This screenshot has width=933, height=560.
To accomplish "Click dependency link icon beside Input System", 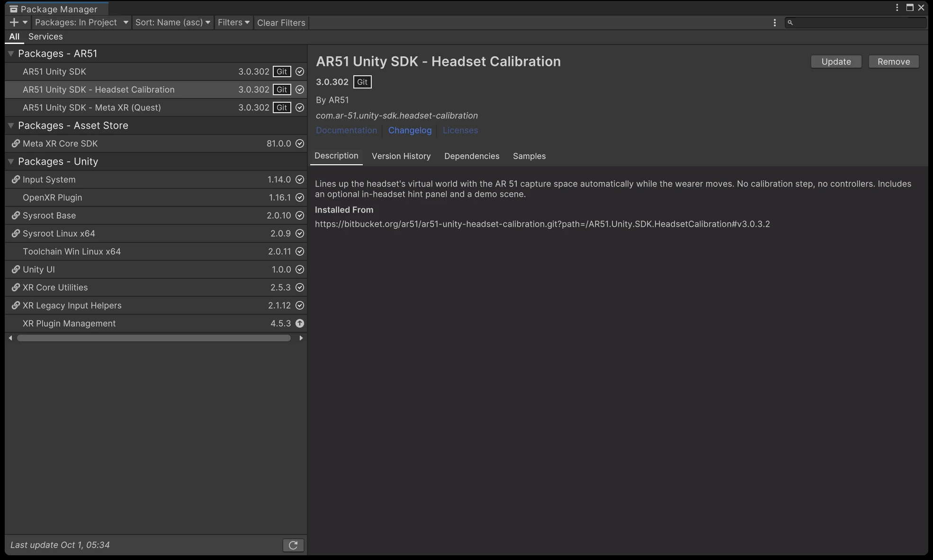I will pos(16,179).
